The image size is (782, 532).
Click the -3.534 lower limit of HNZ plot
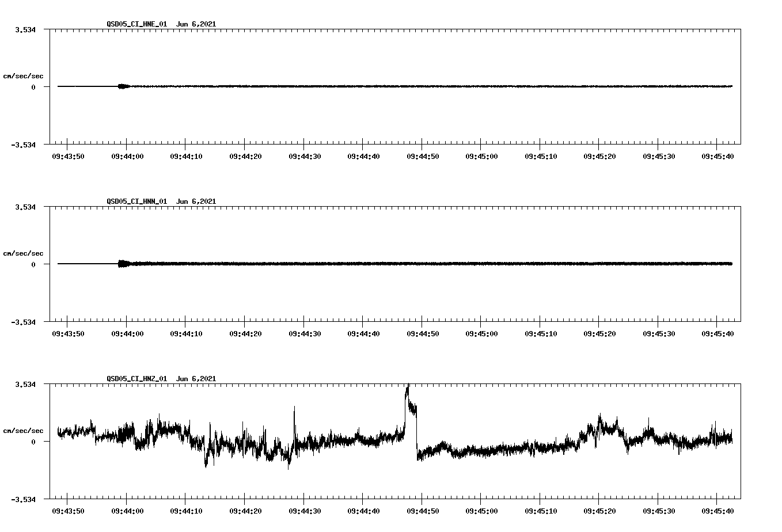[x=23, y=499]
